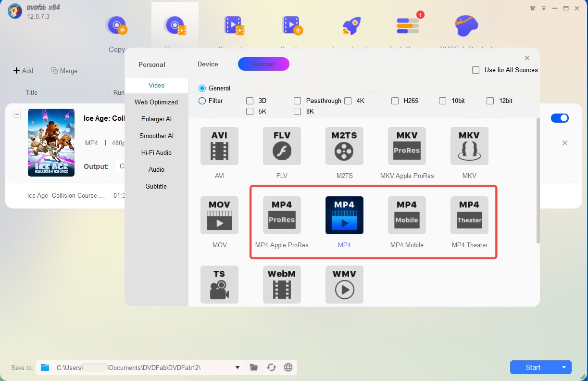The width and height of the screenshot is (588, 381).
Task: Check the 5K filter checkbox
Action: [250, 112]
